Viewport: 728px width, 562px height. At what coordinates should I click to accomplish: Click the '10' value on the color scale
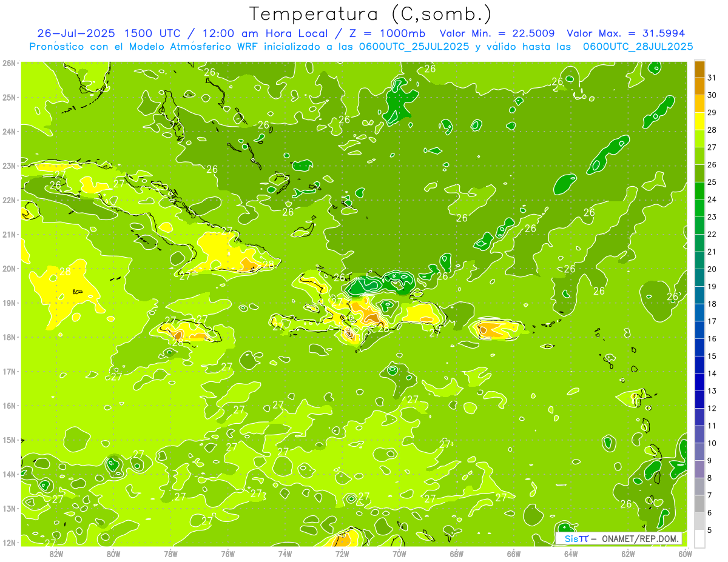[712, 443]
